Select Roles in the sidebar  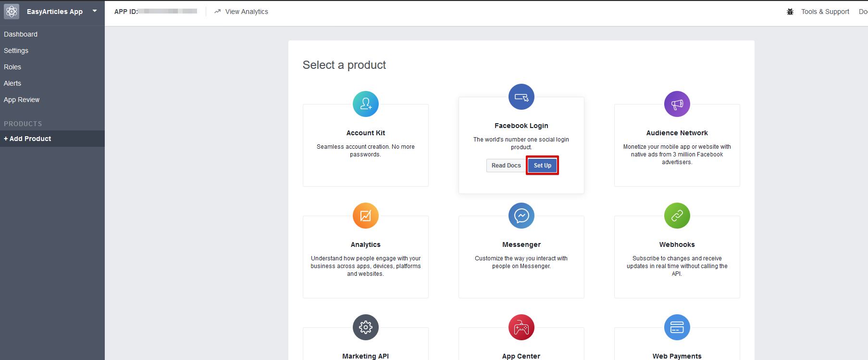(12, 67)
